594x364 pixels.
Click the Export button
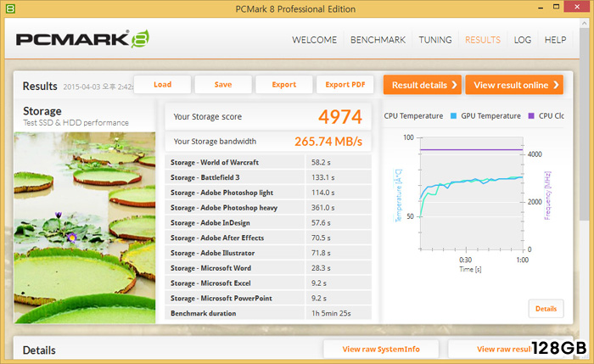[x=283, y=85]
